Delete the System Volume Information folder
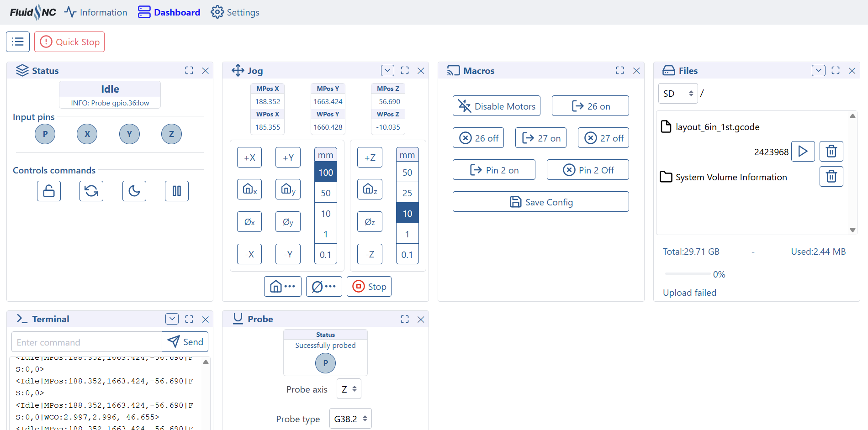 pos(831,176)
